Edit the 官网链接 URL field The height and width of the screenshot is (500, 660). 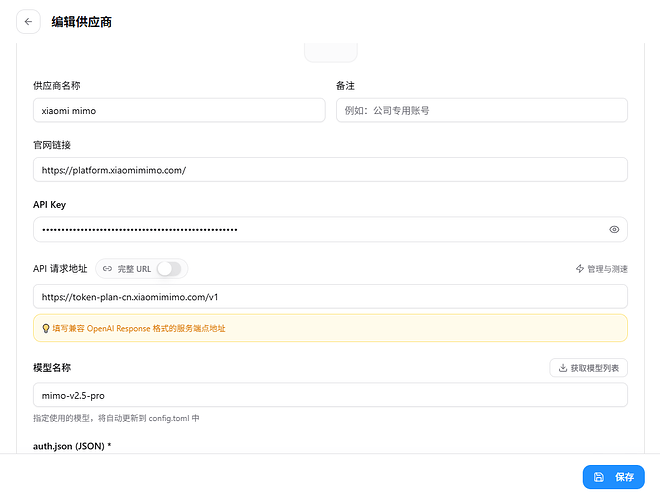330,170
